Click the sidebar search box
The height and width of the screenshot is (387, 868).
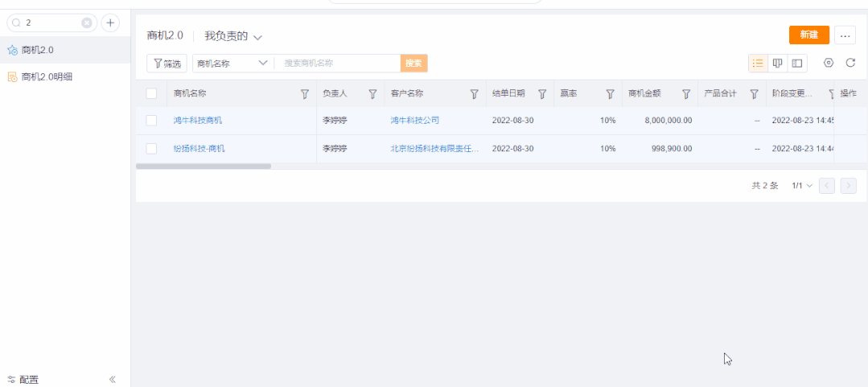click(x=51, y=23)
